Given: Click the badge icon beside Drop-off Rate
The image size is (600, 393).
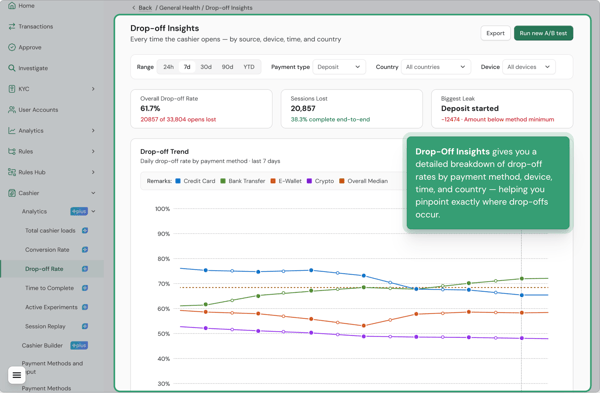Looking at the screenshot, I should point(85,269).
